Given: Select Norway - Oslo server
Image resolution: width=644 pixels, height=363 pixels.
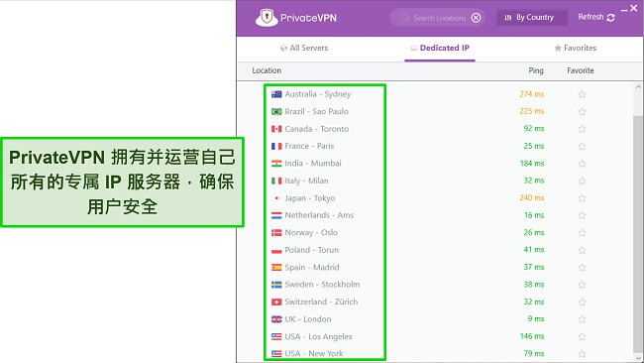Looking at the screenshot, I should (311, 233).
